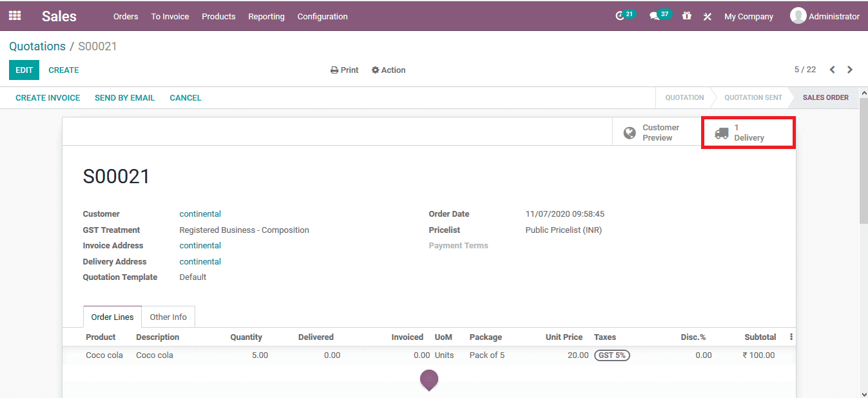Click the Administrator avatar picture
The width and height of the screenshot is (868, 398).
coord(797,15)
